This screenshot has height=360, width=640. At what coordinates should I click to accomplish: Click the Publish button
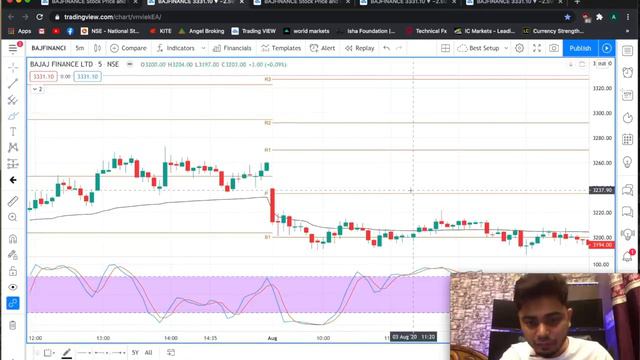tap(580, 48)
